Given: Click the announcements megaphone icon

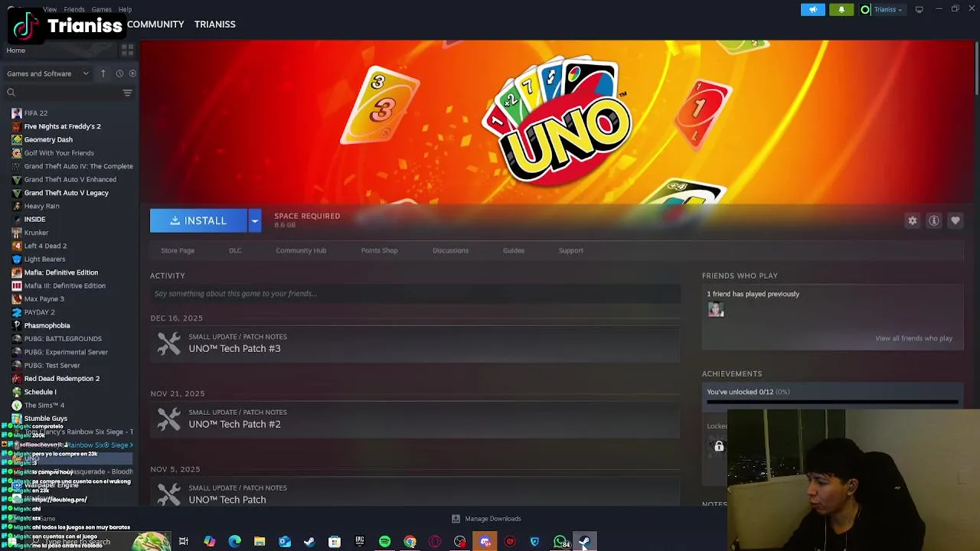Looking at the screenshot, I should (x=813, y=9).
